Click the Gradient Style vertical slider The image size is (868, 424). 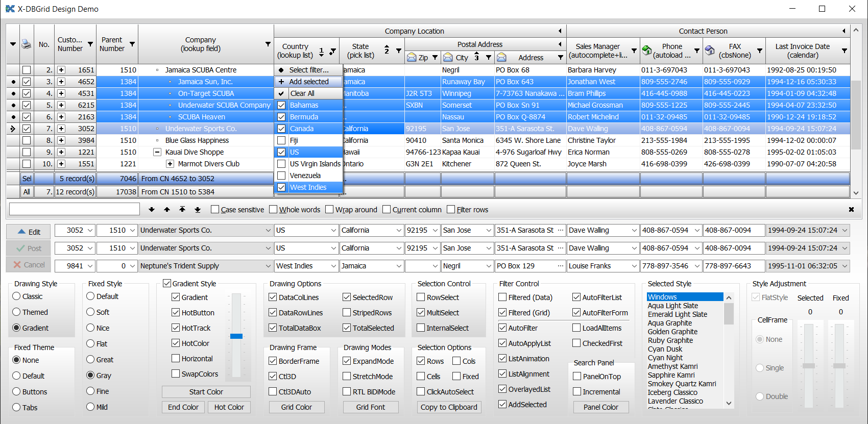click(x=236, y=336)
